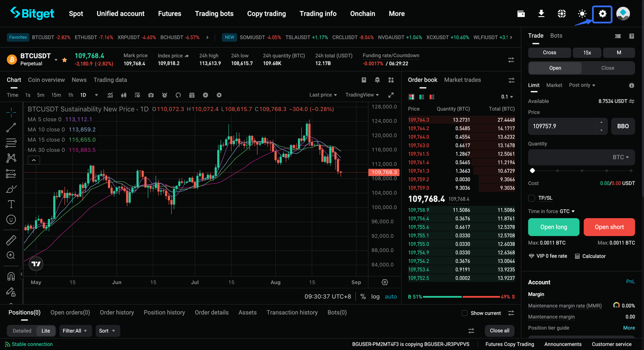The height and width of the screenshot is (350, 644).
Task: Click the BBO button
Action: (623, 126)
